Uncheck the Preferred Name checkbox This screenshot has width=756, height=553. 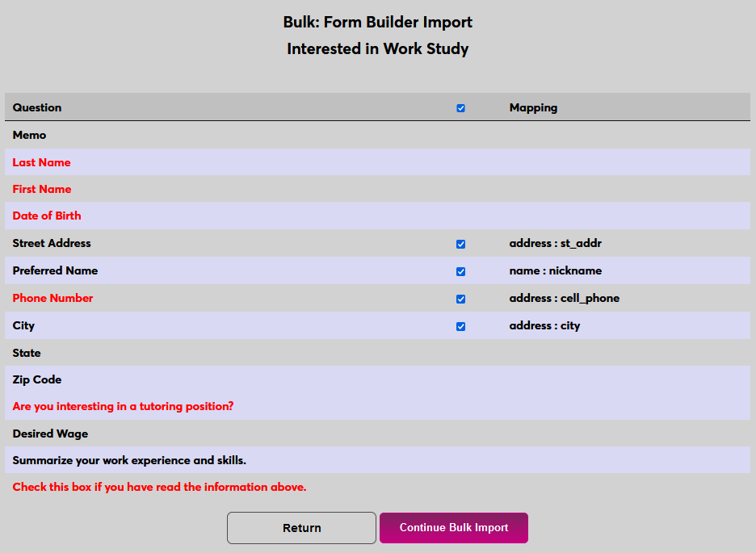click(460, 271)
